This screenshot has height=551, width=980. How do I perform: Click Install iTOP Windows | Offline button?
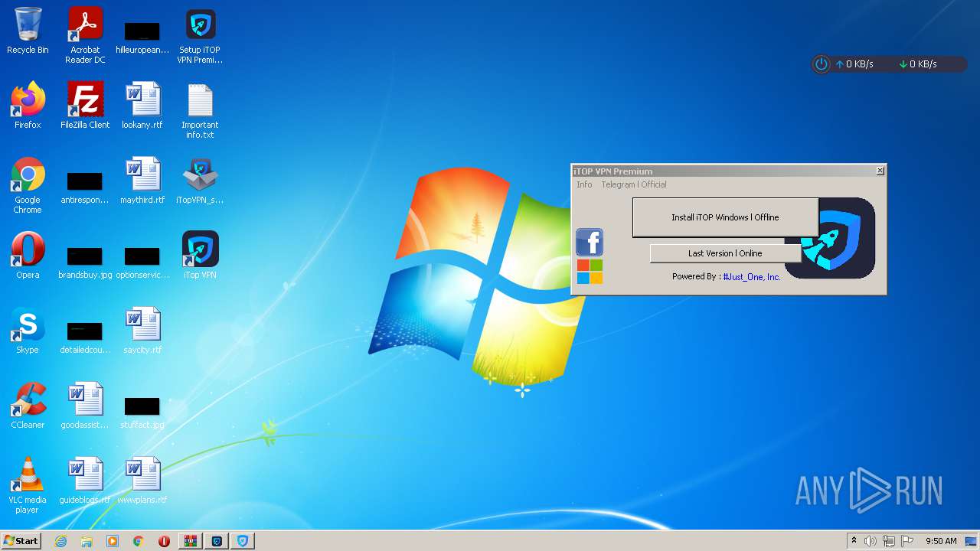725,217
